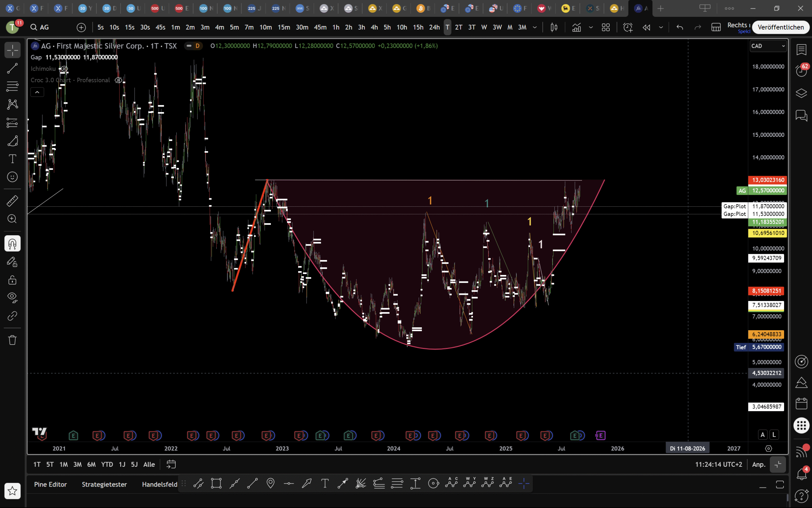Open the Bar Replay tool

point(646,27)
